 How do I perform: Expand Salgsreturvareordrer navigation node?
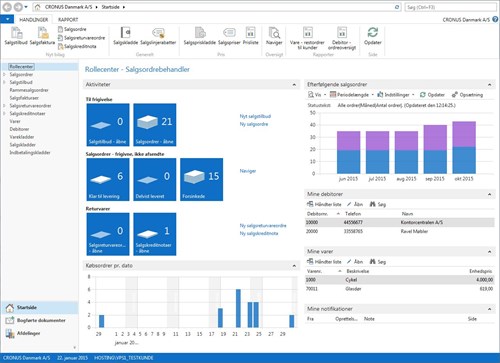coord(4,106)
